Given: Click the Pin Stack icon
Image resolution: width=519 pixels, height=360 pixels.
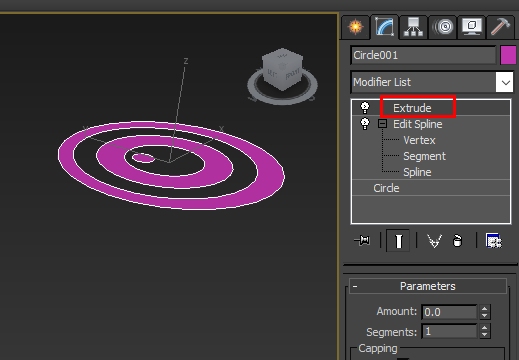Looking at the screenshot, I should click(x=362, y=240).
